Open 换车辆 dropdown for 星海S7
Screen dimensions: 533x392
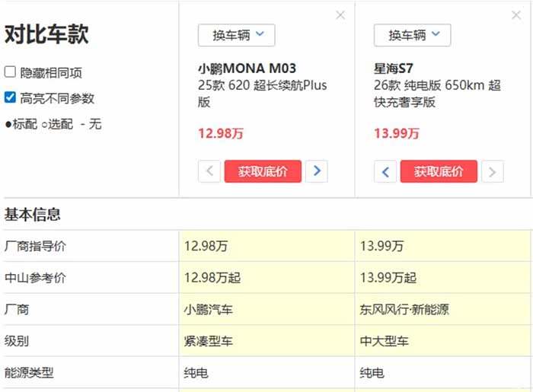click(413, 35)
